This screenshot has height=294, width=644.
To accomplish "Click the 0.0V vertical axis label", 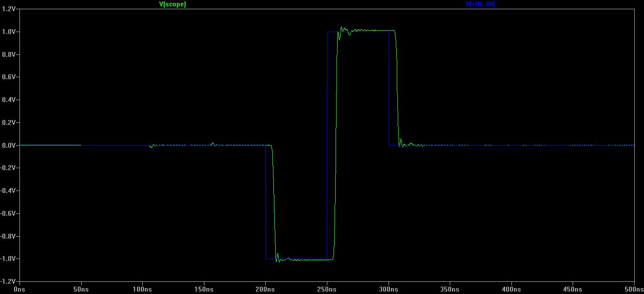I will 9,145.
